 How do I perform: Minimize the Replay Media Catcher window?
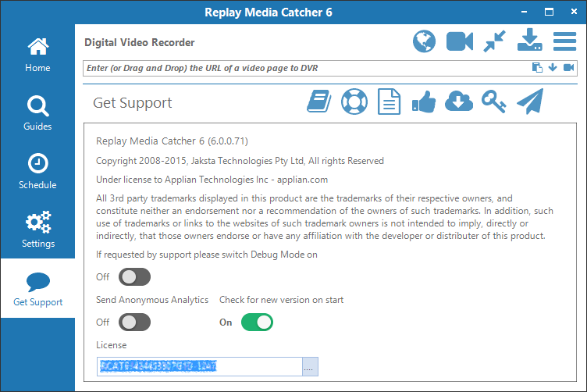(x=524, y=12)
